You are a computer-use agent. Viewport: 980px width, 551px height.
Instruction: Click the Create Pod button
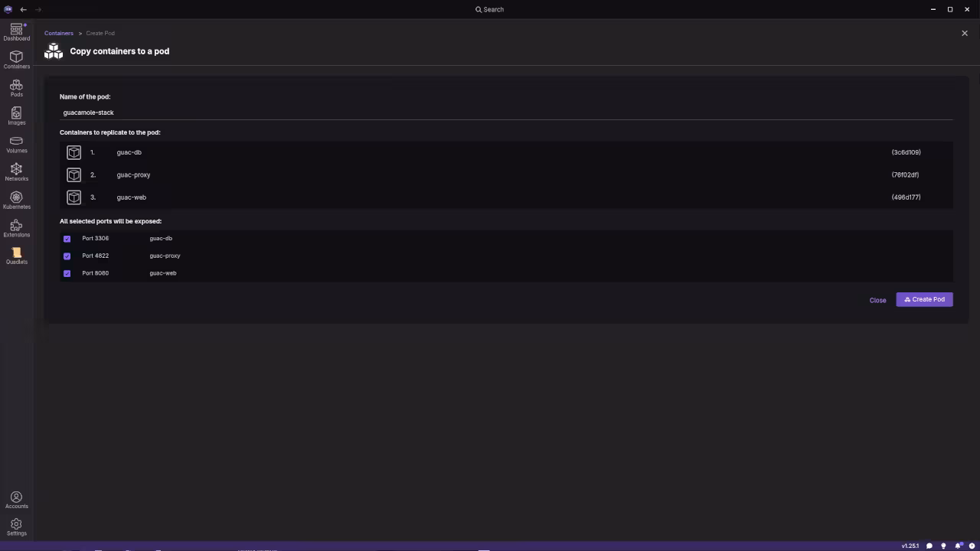coord(924,299)
